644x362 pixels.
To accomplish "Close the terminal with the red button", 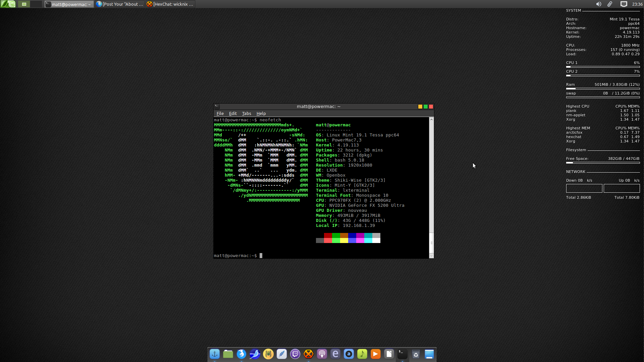I will point(431,107).
